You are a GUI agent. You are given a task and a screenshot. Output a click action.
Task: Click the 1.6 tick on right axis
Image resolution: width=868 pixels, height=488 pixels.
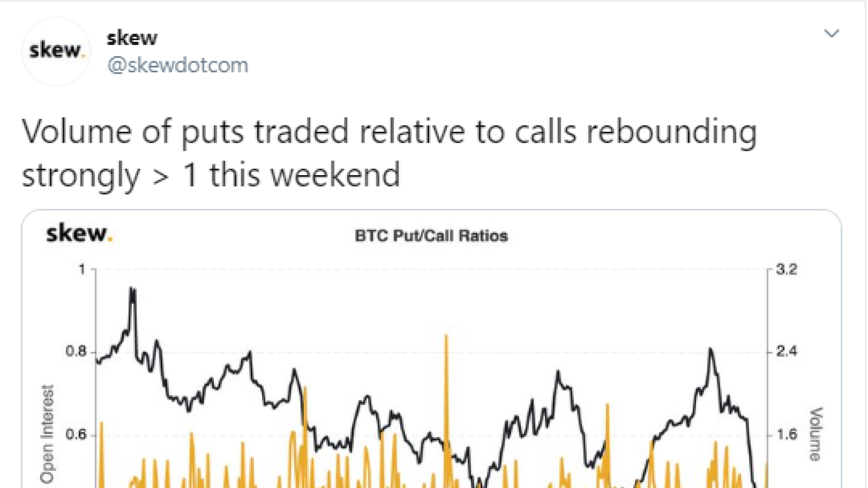[x=787, y=434]
